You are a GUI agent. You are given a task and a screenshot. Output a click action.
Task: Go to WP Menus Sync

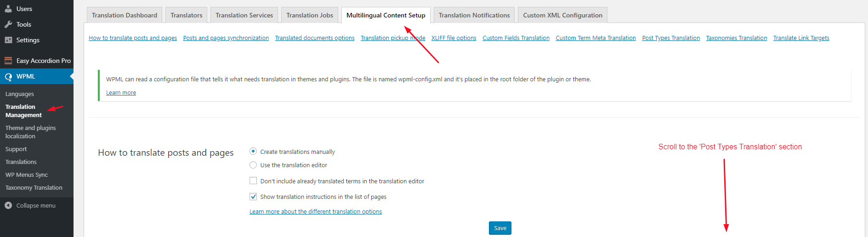point(27,175)
